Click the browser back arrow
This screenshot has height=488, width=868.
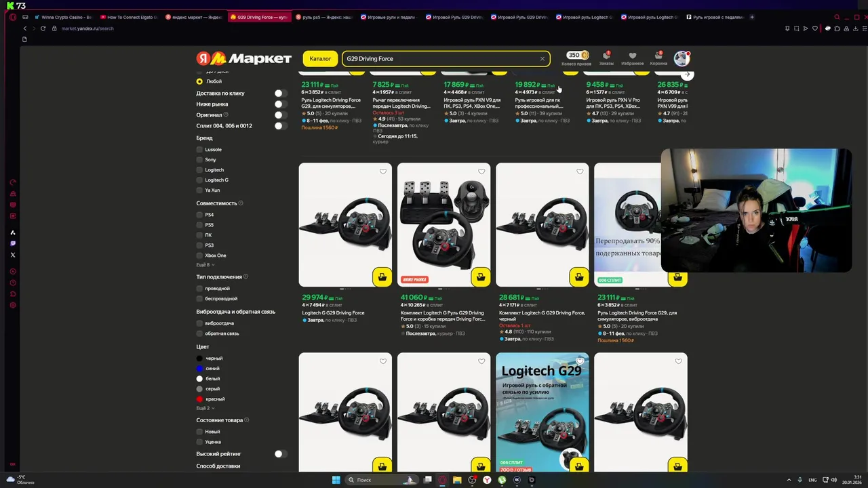25,28
